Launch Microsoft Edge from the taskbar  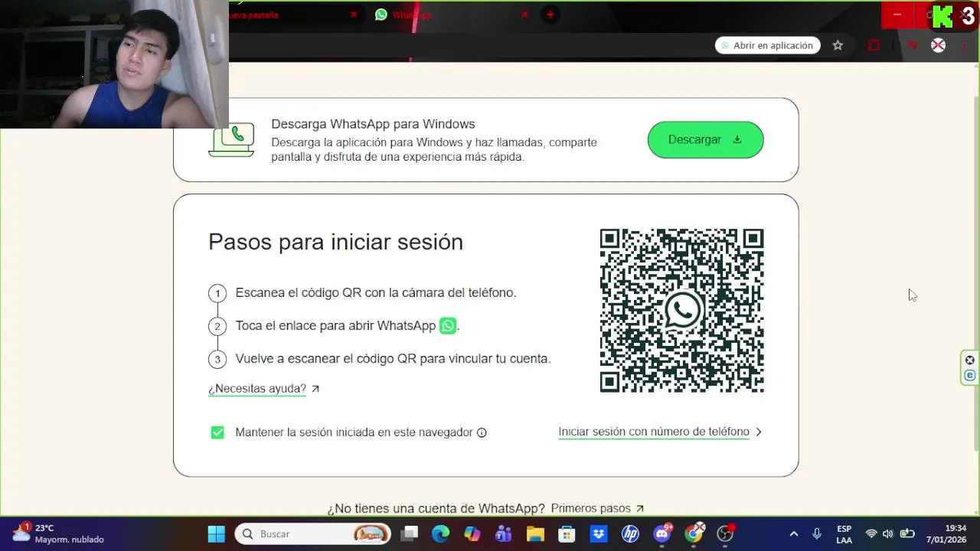440,533
